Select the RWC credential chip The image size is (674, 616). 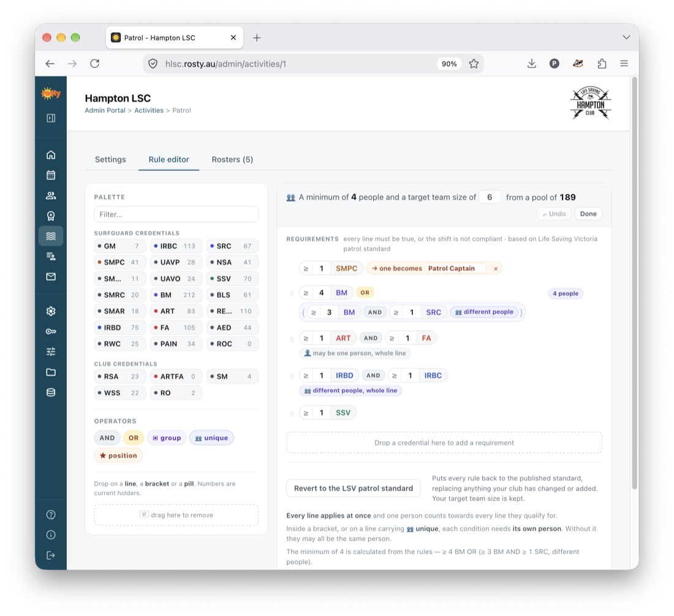pyautogui.click(x=120, y=344)
